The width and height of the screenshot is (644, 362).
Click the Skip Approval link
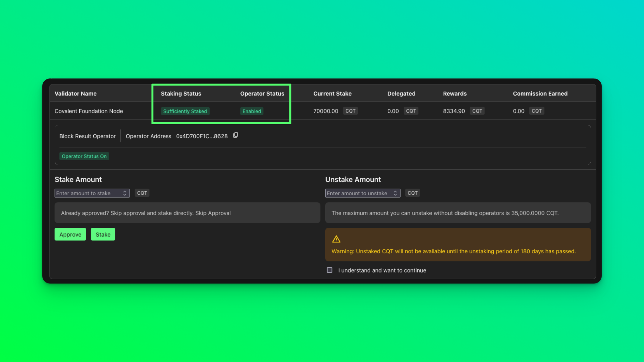[x=213, y=213]
